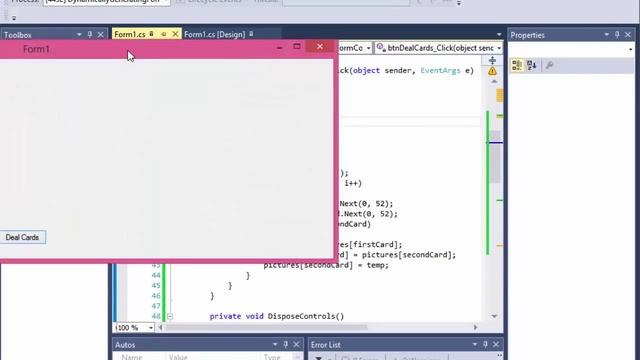The image size is (640, 360).
Task: Collapse the DisposeControls method outline
Action: click(170, 316)
